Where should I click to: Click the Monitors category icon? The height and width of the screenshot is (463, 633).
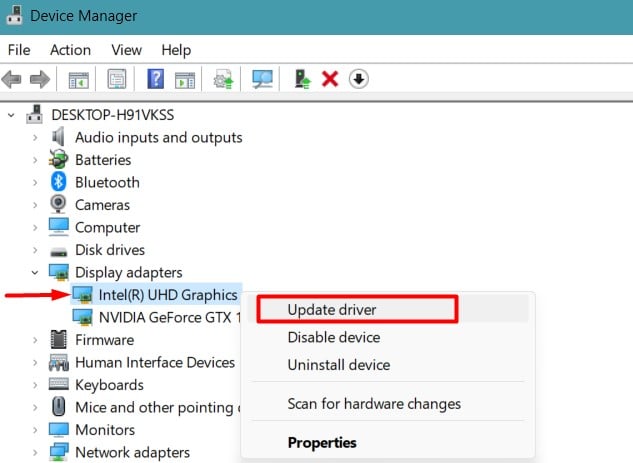pos(59,429)
